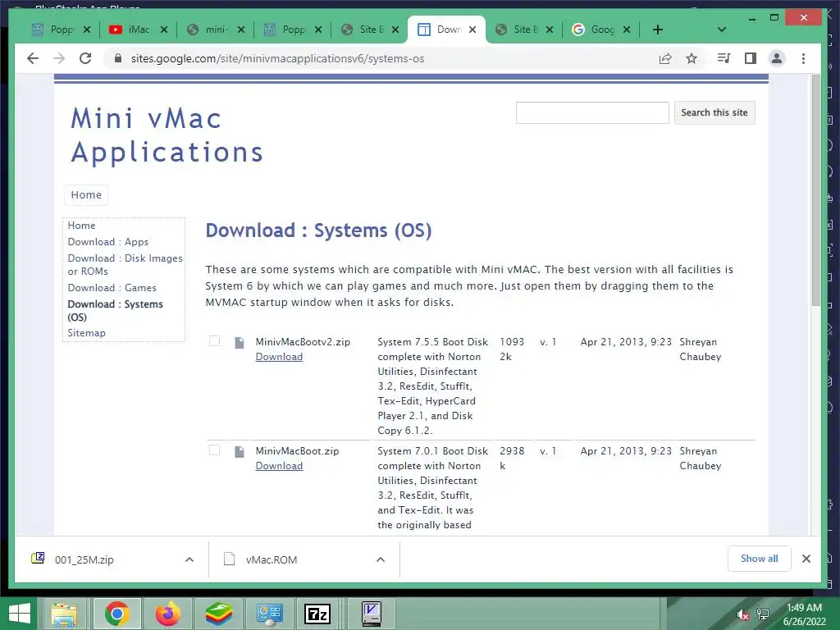This screenshot has height=630, width=840.
Task: Open Home in the sidebar
Action: click(x=81, y=226)
